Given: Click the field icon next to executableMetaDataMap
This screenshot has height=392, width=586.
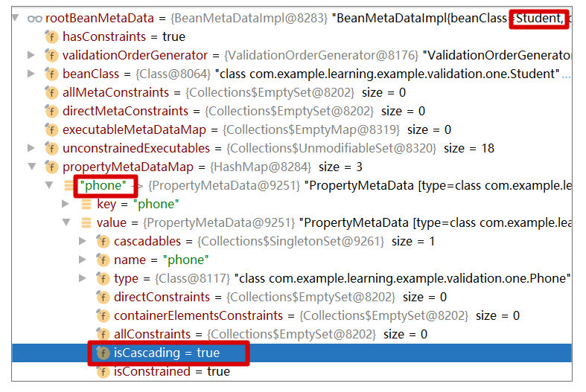Looking at the screenshot, I should coord(51,129).
